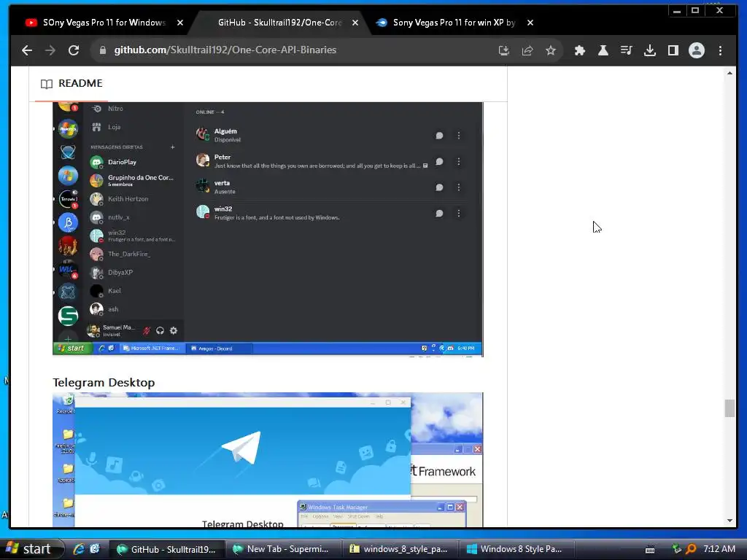Switch to the SOny Vegas Pro YouTube tab
The width and height of the screenshot is (747, 560).
click(x=104, y=23)
